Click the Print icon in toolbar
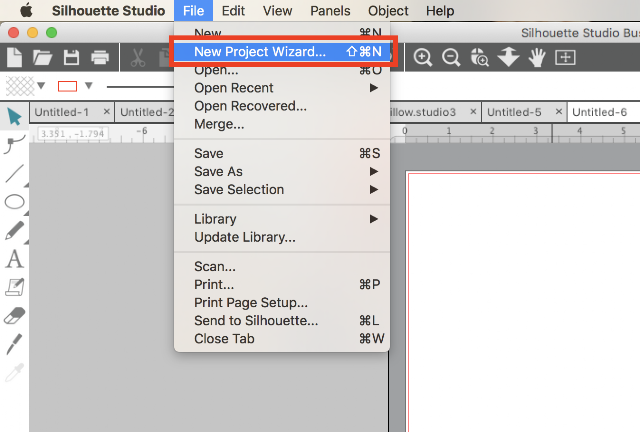The height and width of the screenshot is (432, 640). (100, 58)
